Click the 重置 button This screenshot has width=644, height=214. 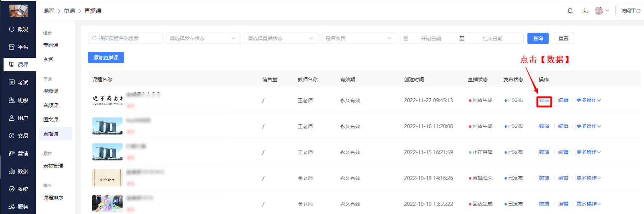pos(563,38)
